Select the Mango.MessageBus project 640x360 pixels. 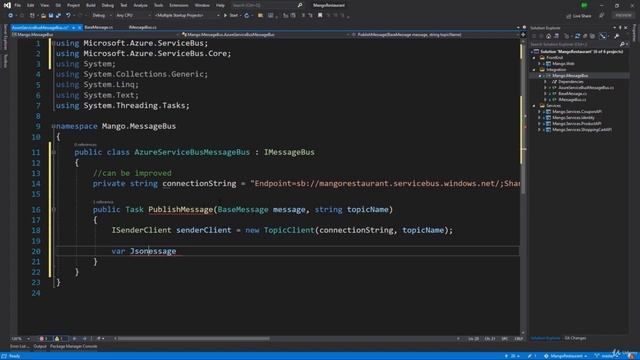[x=570, y=76]
